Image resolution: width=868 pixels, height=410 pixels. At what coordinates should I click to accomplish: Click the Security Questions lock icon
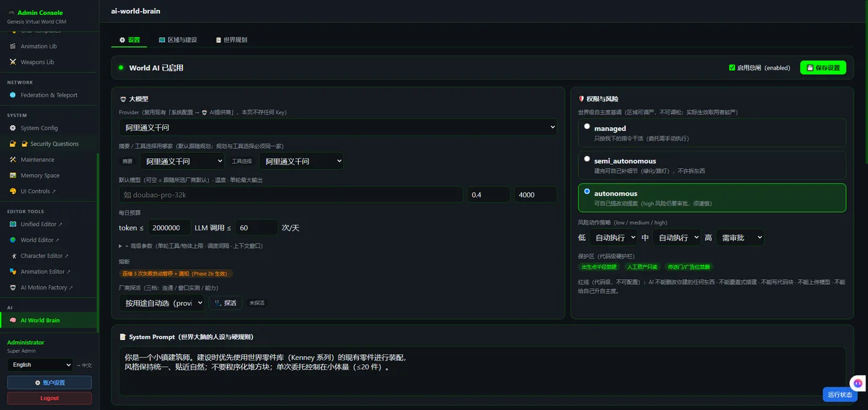pyautogui.click(x=14, y=144)
